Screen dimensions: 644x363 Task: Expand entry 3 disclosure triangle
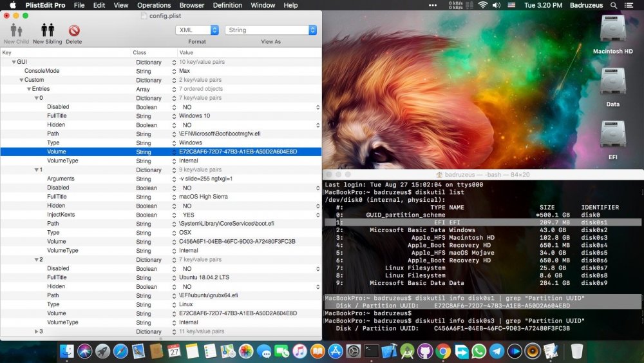pos(37,331)
